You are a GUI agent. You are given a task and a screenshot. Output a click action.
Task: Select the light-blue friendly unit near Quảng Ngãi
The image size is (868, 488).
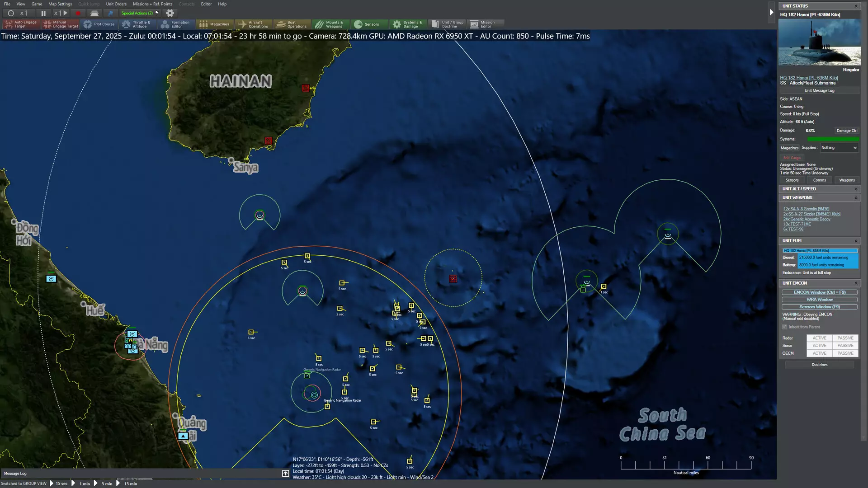183,436
